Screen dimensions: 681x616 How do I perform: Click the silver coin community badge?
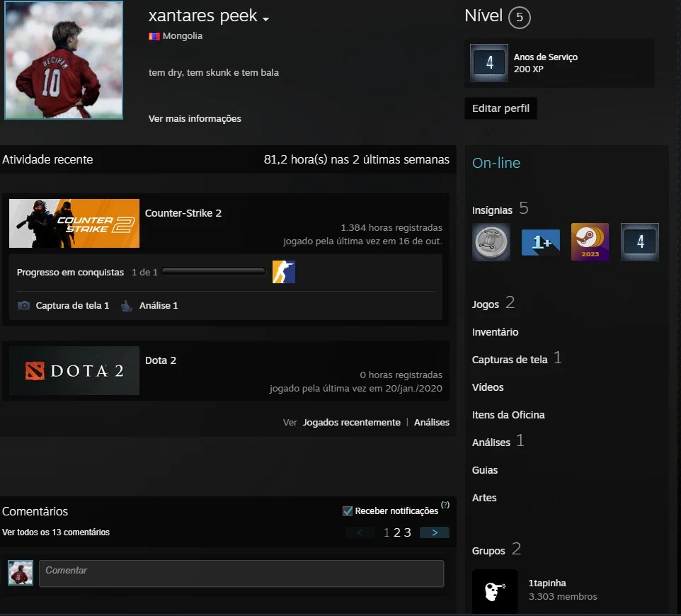point(491,242)
